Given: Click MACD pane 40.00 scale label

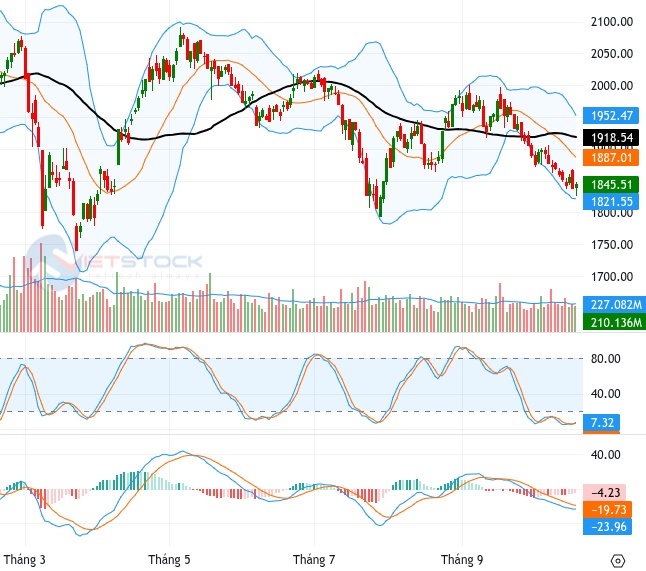Looking at the screenshot, I should 605,454.
